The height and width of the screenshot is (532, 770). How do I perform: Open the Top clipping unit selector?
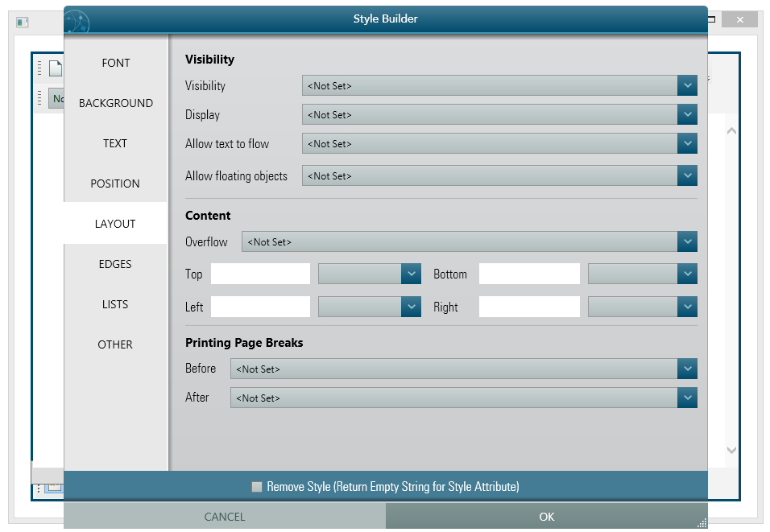coord(412,274)
